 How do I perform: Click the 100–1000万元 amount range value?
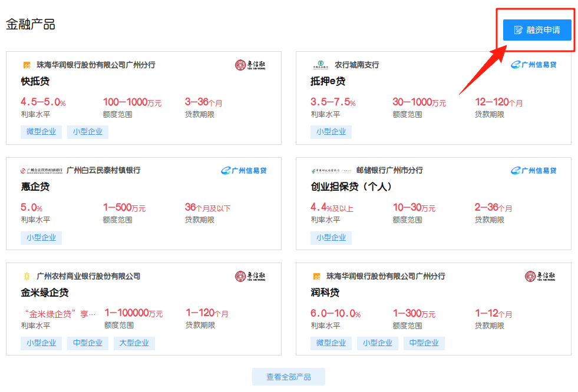(132, 102)
